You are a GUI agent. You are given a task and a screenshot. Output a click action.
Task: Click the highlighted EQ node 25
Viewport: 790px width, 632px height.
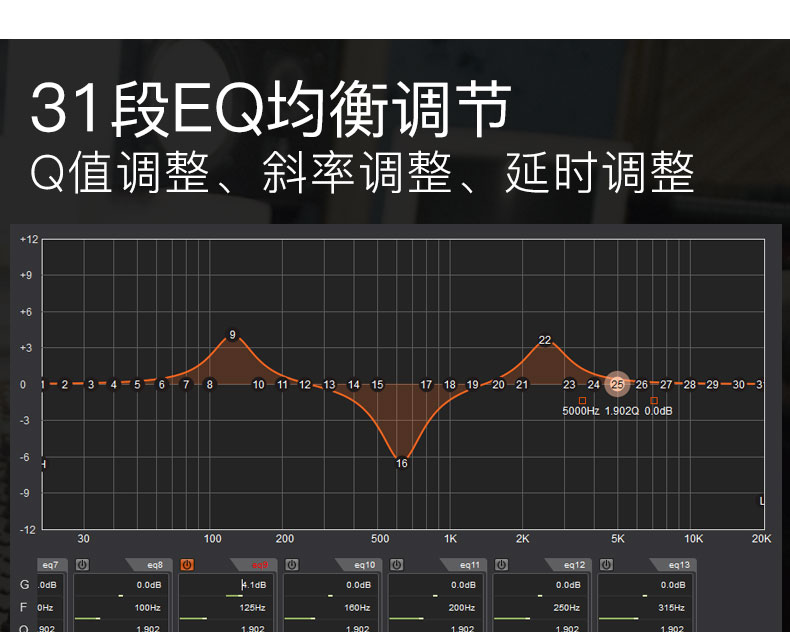click(617, 384)
